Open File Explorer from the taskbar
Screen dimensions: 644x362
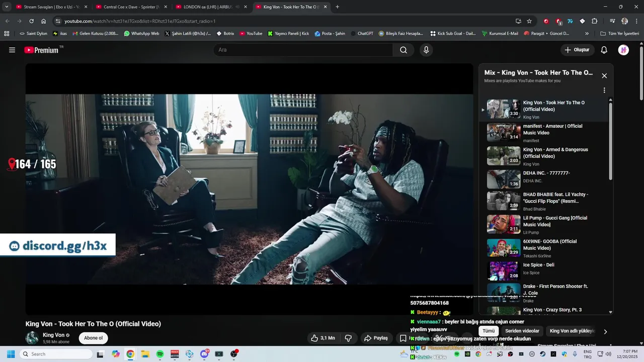point(145,354)
